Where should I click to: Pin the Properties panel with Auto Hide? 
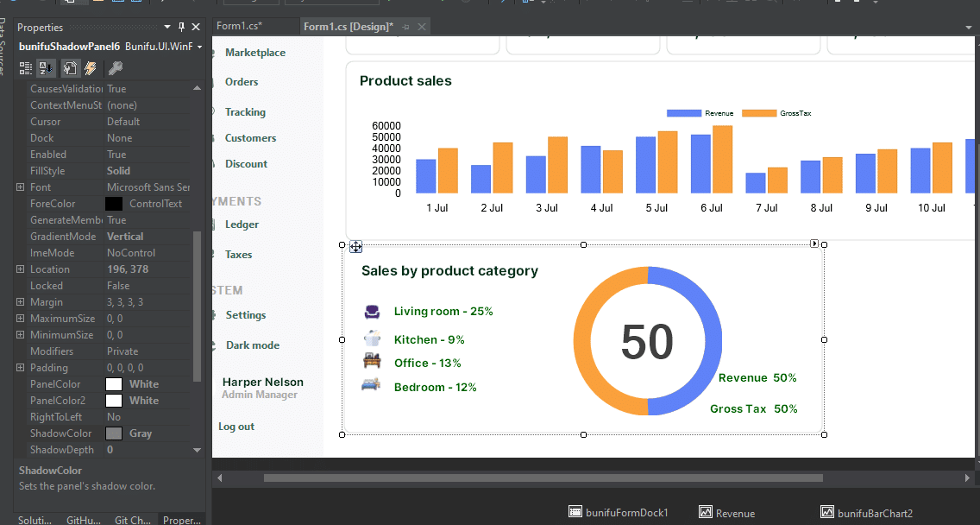pyautogui.click(x=181, y=28)
